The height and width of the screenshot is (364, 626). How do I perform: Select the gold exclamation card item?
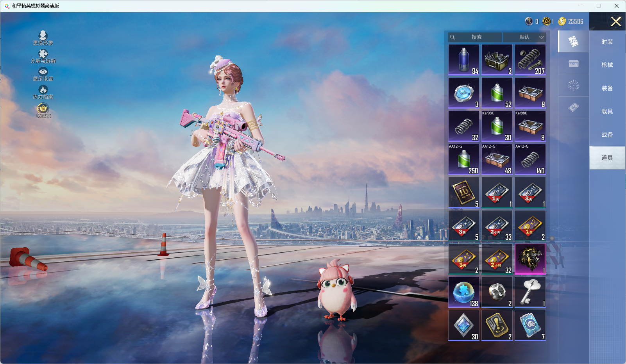497,325
